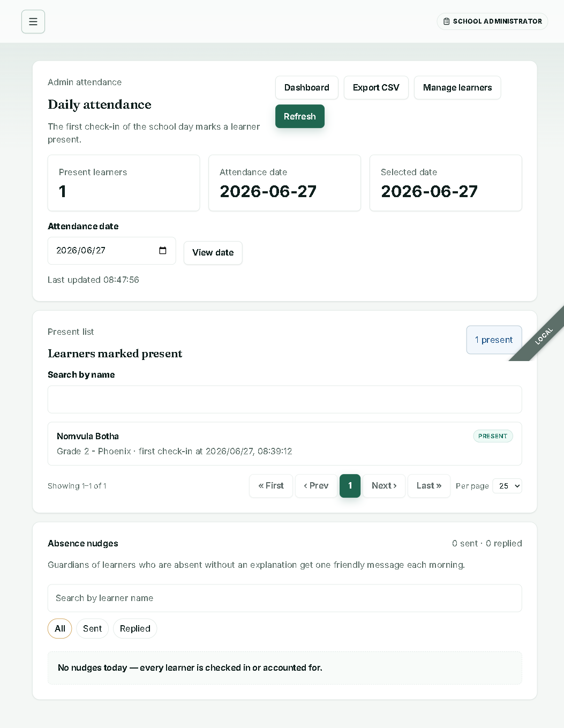Open Manage learners
The image size is (564, 728).
[457, 87]
